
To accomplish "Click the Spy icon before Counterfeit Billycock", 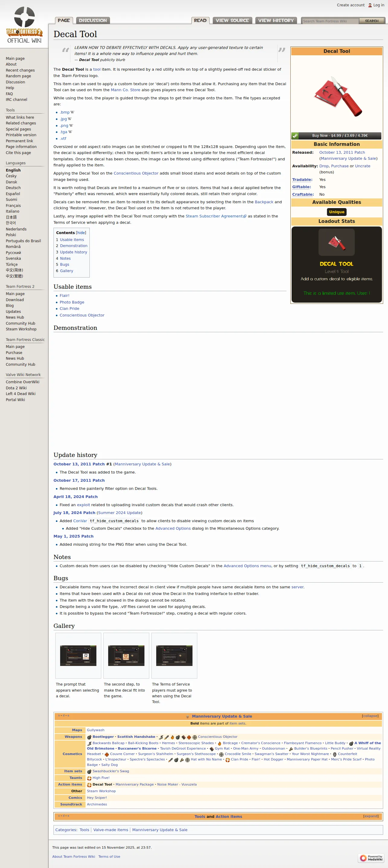I will [x=335, y=754].
